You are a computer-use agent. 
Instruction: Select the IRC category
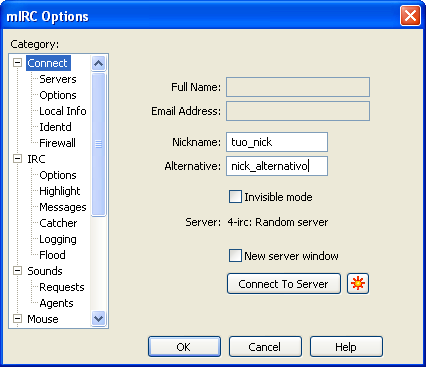[x=36, y=159]
